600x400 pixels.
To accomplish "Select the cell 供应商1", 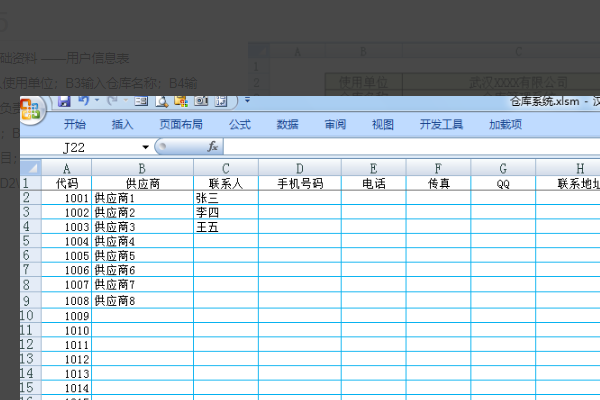I will (x=142, y=198).
